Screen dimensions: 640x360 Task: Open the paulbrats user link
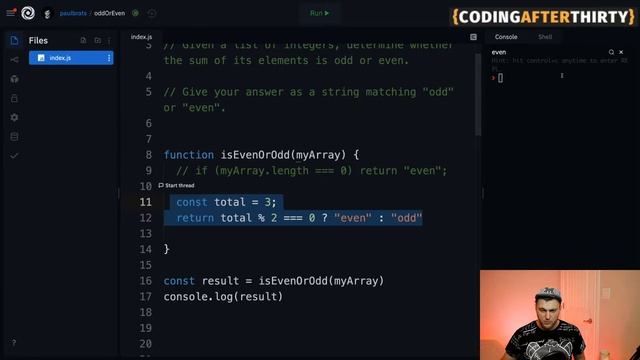click(x=73, y=13)
